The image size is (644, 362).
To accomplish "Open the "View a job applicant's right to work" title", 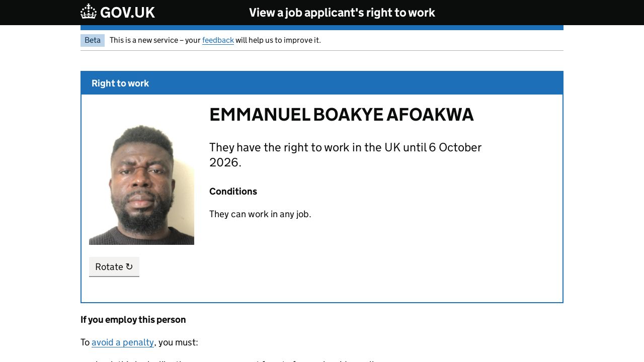I will point(342,13).
